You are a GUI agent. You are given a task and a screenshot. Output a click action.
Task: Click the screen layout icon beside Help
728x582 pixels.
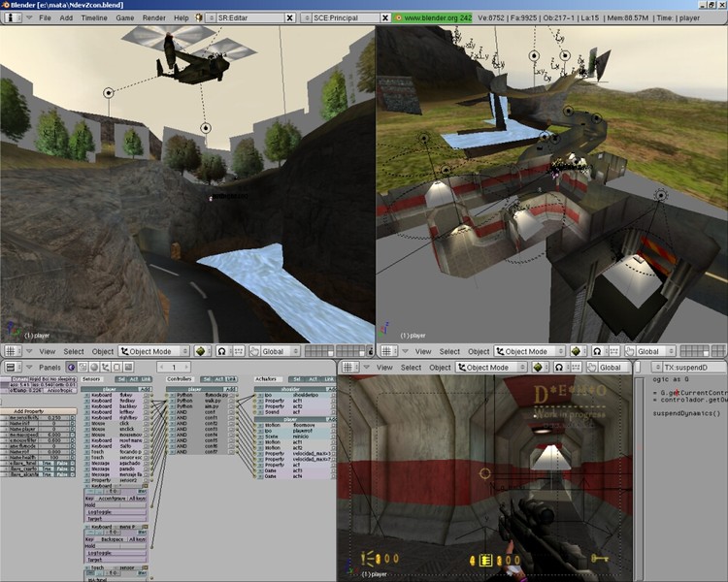199,17
